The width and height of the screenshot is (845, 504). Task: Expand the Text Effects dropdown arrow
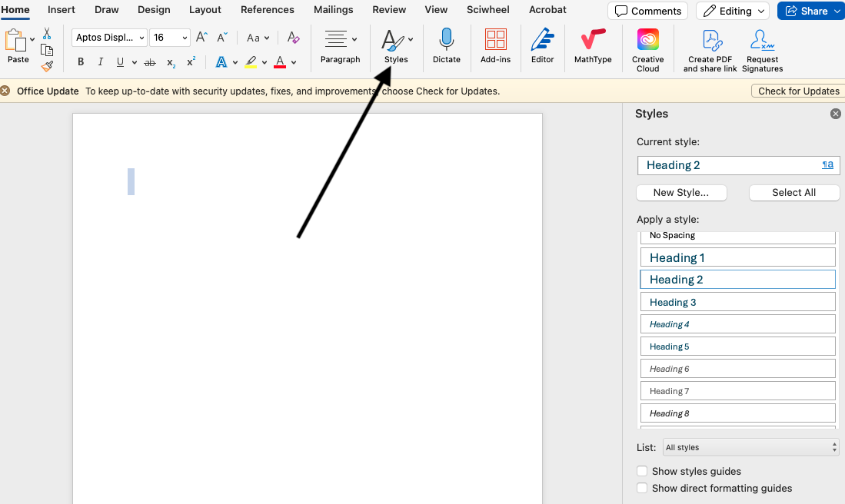pos(235,62)
